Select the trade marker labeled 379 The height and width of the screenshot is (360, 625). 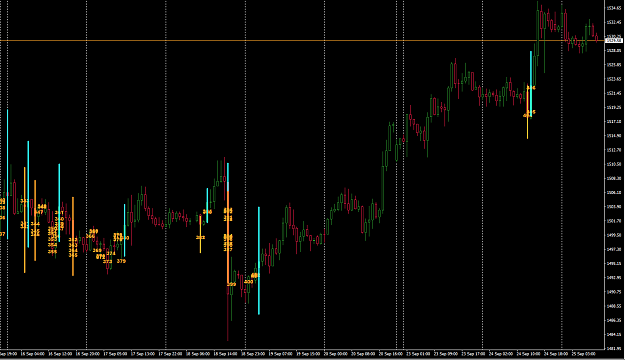click(x=122, y=261)
